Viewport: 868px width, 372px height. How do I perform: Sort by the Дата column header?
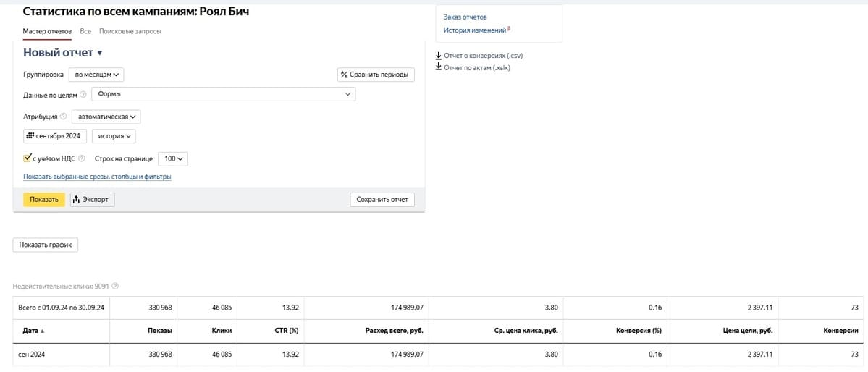[x=34, y=331]
